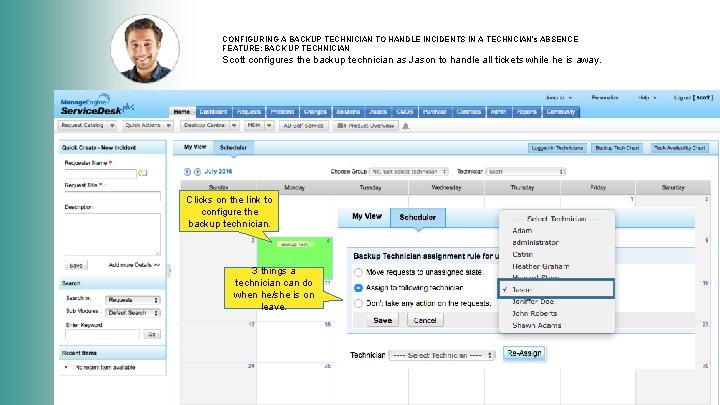Choose Heather Graham from technician list
The image size is (720, 405).
tap(540, 266)
